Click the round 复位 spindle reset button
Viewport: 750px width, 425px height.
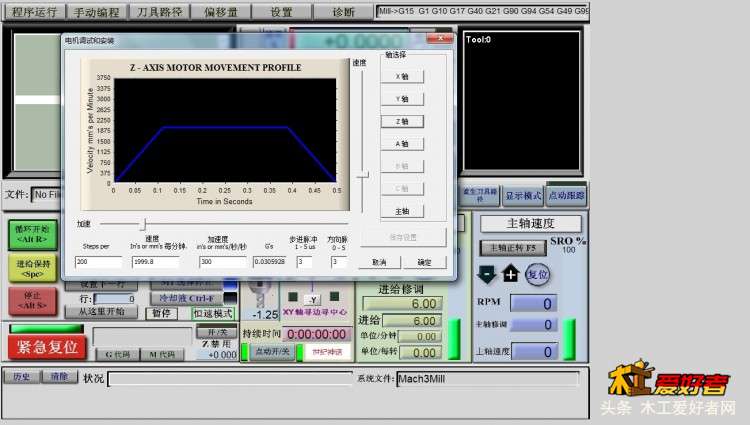[537, 274]
